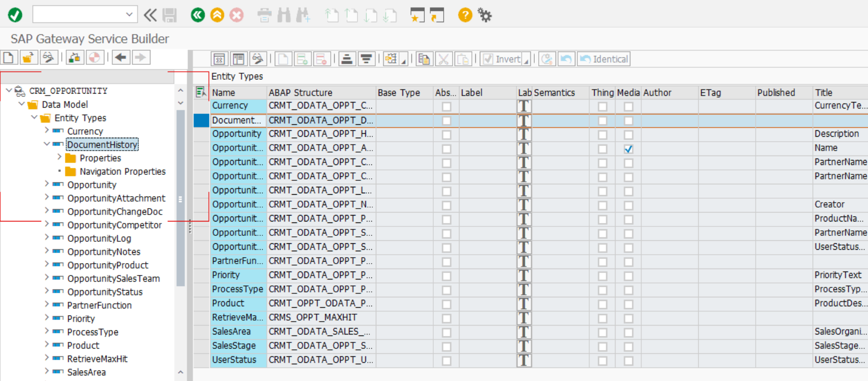The height and width of the screenshot is (381, 868).
Task: Click the Sort Descending icon
Action: [366, 59]
